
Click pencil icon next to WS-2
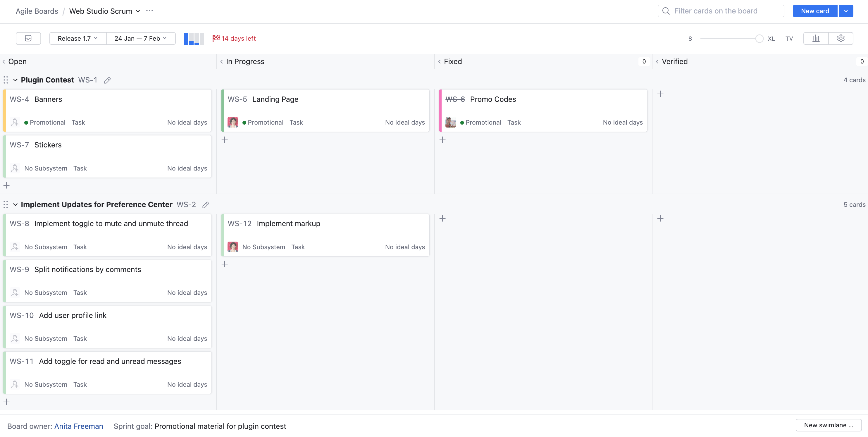[206, 205]
